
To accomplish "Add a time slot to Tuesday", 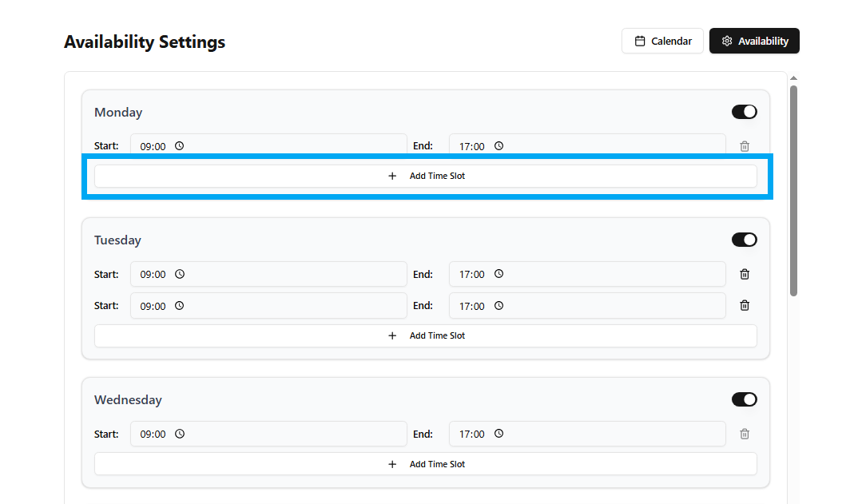I will pyautogui.click(x=425, y=335).
